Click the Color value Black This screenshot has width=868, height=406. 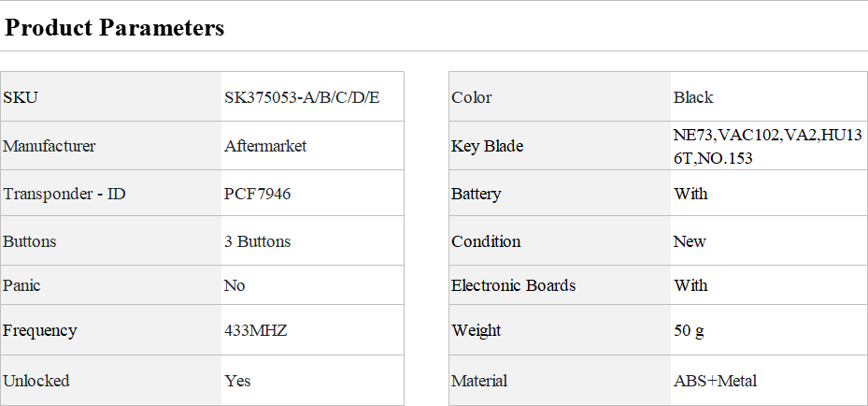[693, 97]
